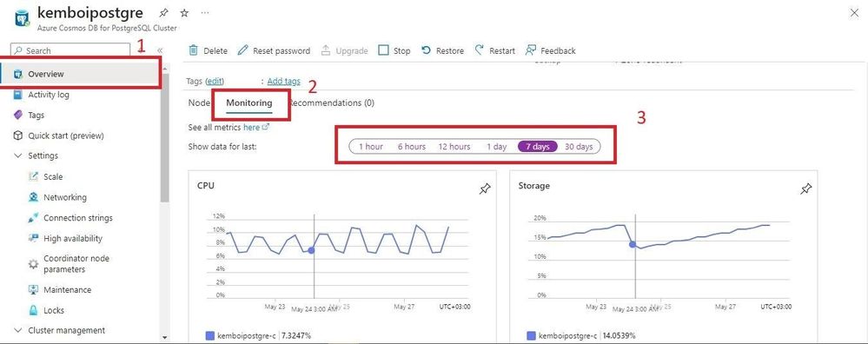Show data for last 1 hour

pyautogui.click(x=371, y=147)
